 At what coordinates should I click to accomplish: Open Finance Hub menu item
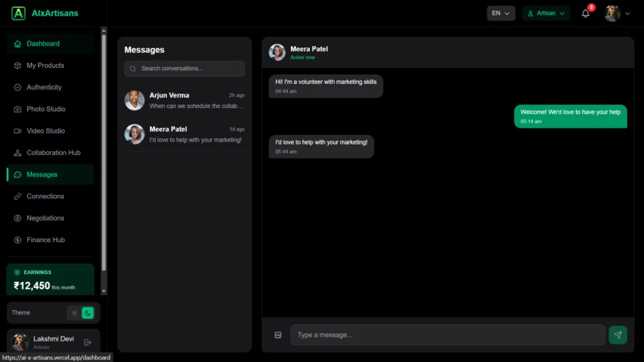tap(50, 240)
